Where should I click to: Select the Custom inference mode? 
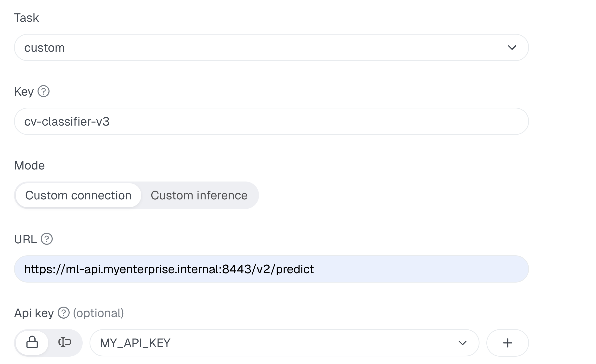click(x=199, y=195)
